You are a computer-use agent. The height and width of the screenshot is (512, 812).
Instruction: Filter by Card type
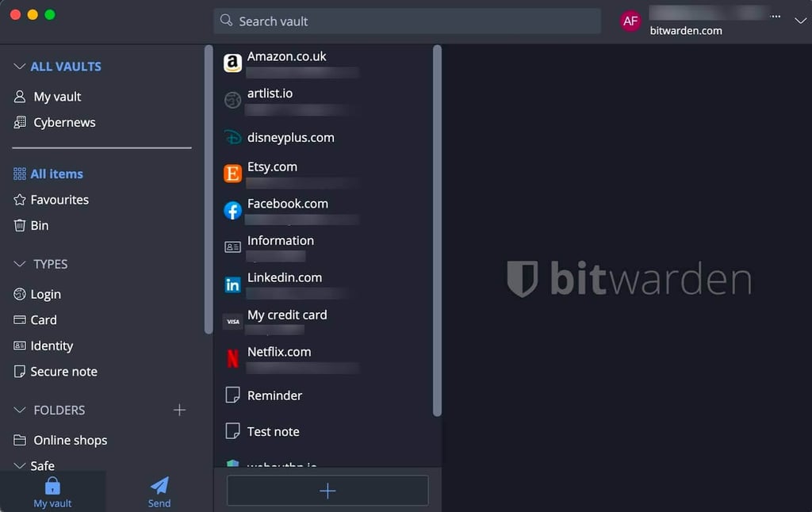[44, 320]
